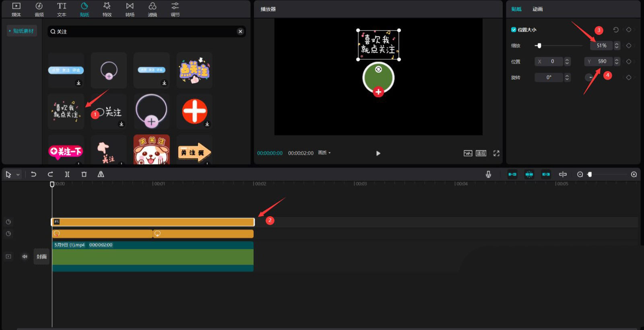Click the redo arrow in timeline toolbar

[x=50, y=174]
